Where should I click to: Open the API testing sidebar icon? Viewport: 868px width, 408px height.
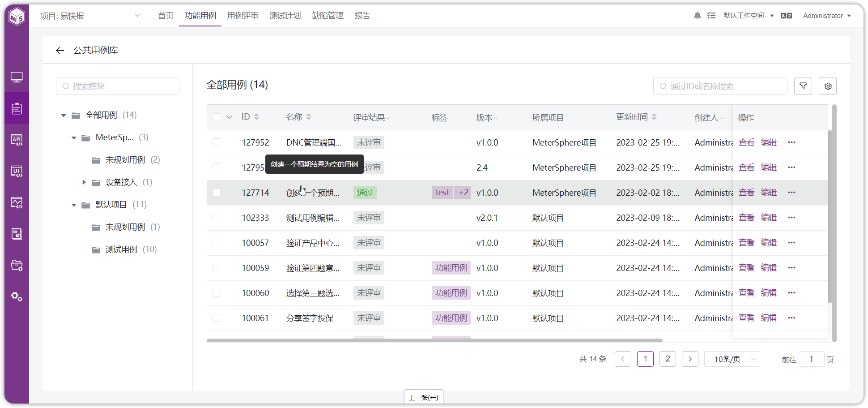click(17, 140)
